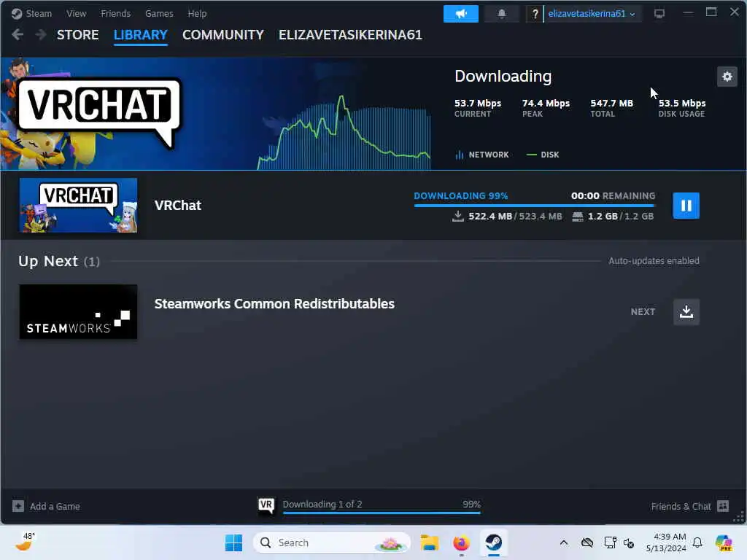
Task: Open the Games menu
Action: [159, 13]
